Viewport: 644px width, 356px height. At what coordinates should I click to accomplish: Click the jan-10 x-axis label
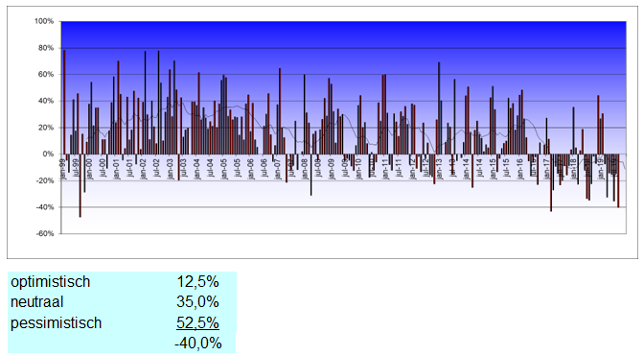tap(358, 169)
